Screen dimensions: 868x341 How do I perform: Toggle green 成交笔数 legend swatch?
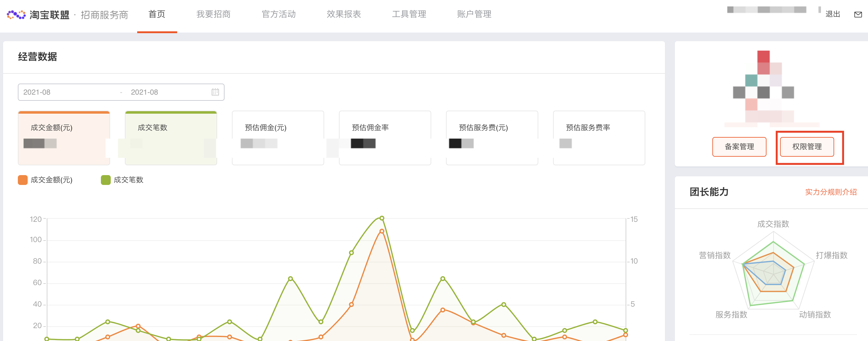pos(106,180)
